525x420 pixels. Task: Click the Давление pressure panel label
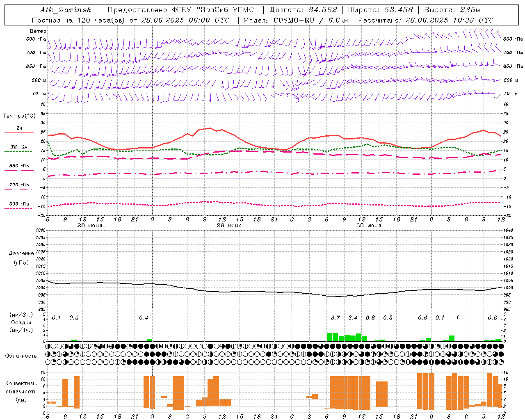(21, 253)
